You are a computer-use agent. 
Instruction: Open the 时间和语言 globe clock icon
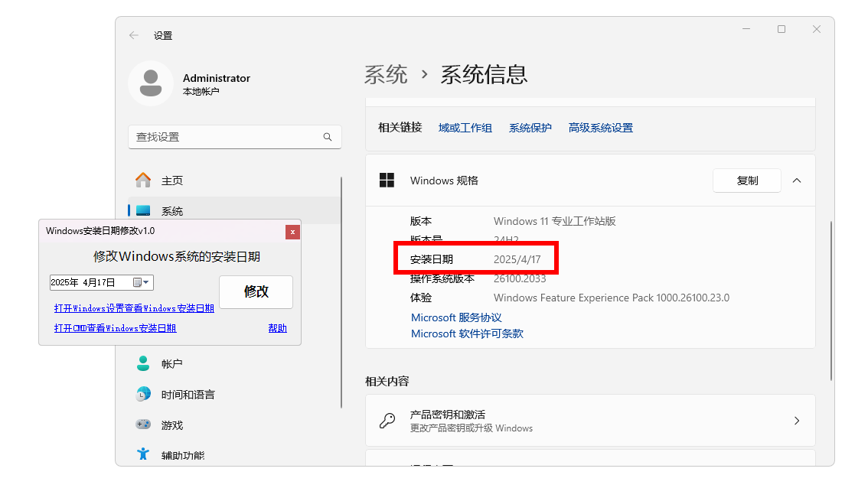pyautogui.click(x=143, y=394)
